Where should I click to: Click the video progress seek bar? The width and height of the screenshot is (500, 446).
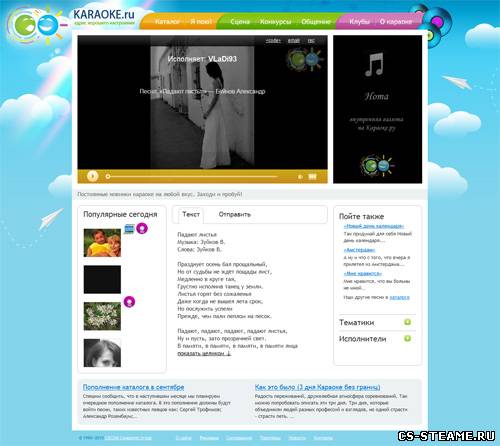[192, 176]
